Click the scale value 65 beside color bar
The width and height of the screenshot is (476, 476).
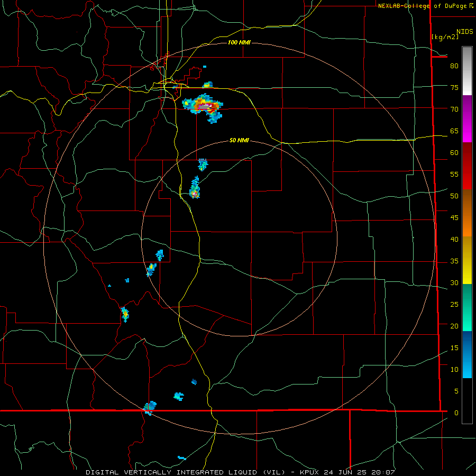(x=454, y=131)
